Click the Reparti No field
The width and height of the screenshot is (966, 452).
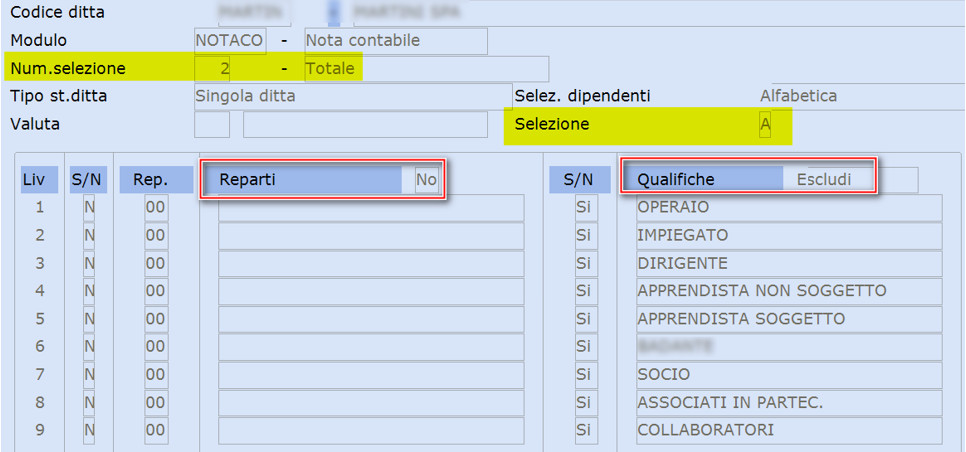coord(426,180)
